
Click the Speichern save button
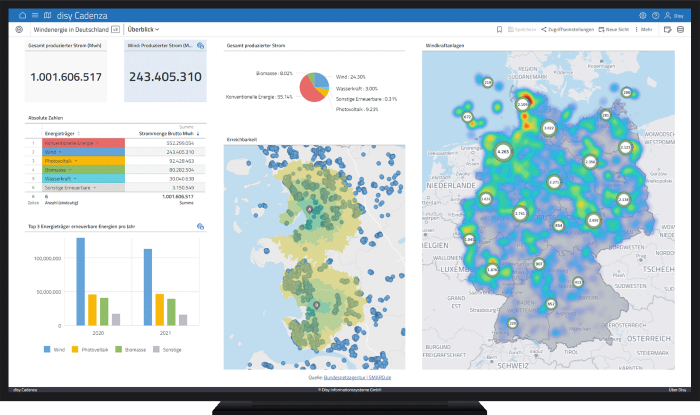coord(522,29)
